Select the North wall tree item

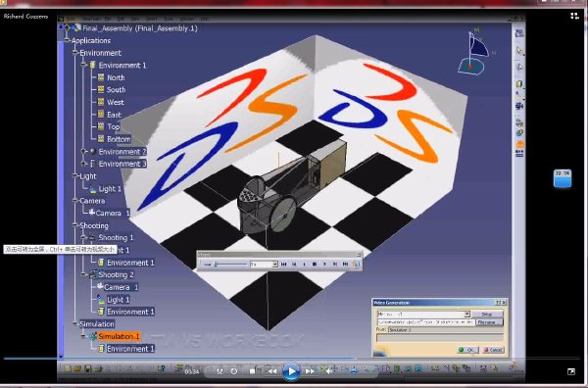tap(116, 77)
